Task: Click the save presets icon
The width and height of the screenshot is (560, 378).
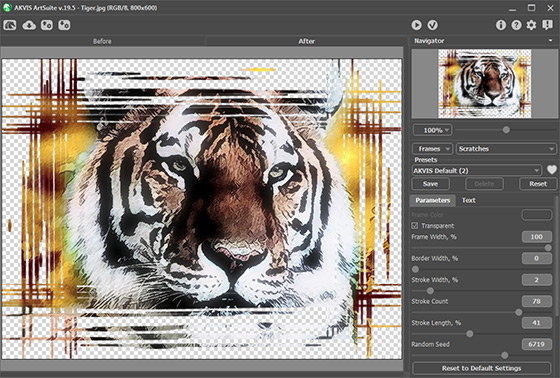Action: (64, 25)
